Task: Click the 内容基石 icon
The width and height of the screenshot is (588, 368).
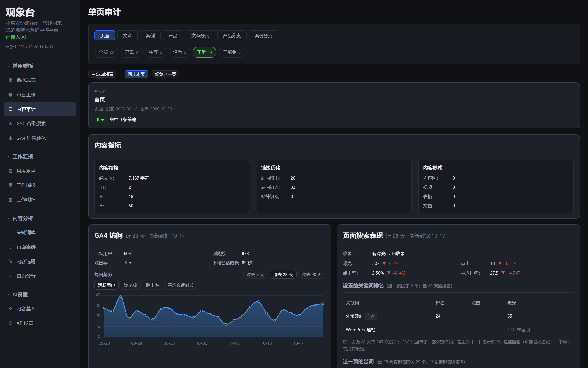Action: [10, 309]
